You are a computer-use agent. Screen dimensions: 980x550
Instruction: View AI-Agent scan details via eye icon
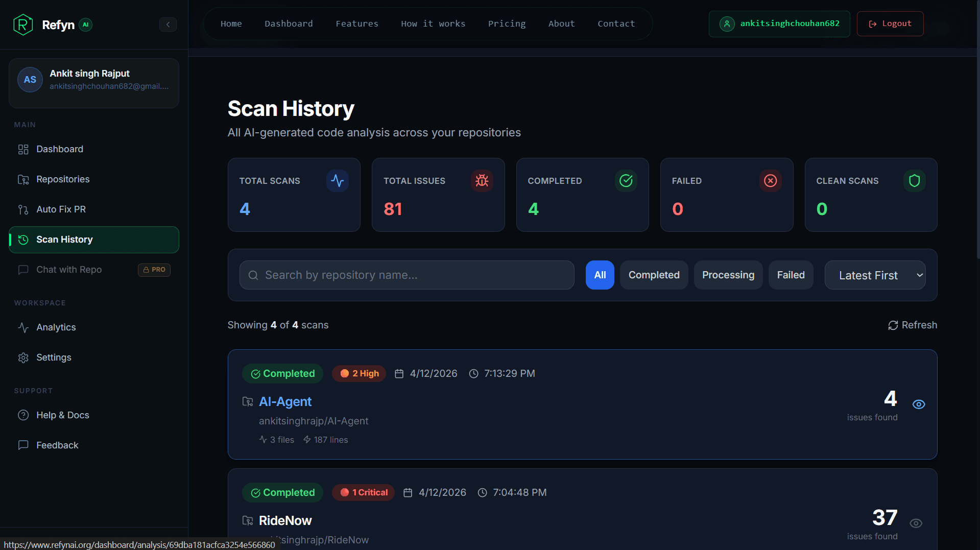click(918, 404)
